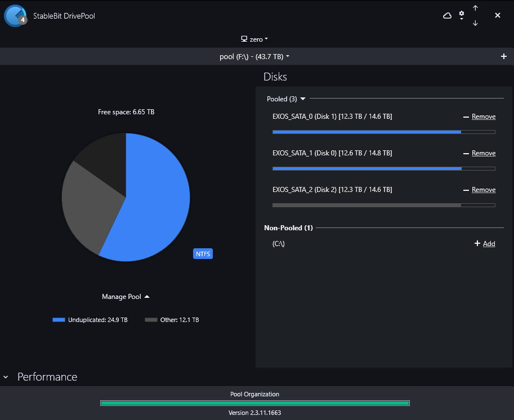Collapse the Pooled (3) disks section
This screenshot has height=420, width=514.
(x=286, y=99)
